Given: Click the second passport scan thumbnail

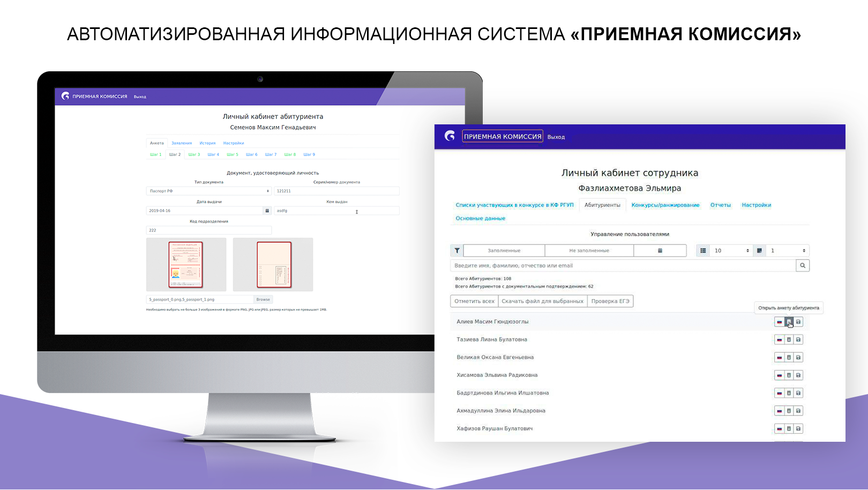Looking at the screenshot, I should (x=273, y=264).
